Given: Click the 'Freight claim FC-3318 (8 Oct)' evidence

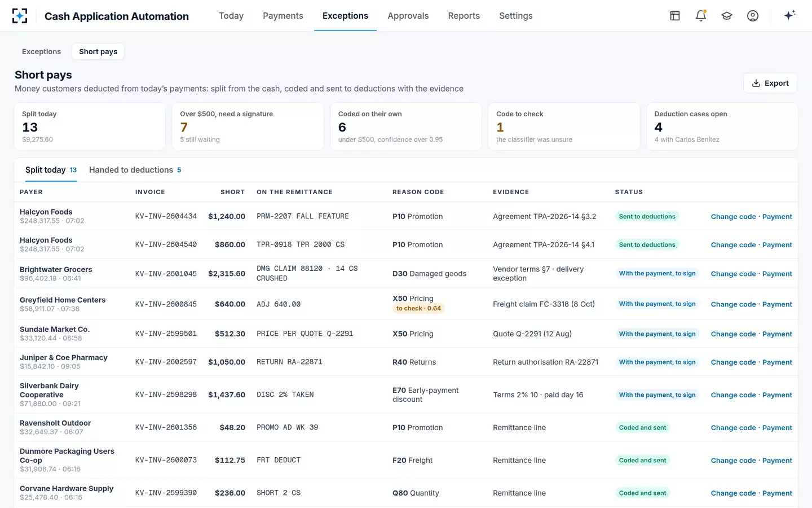Looking at the screenshot, I should pos(544,304).
